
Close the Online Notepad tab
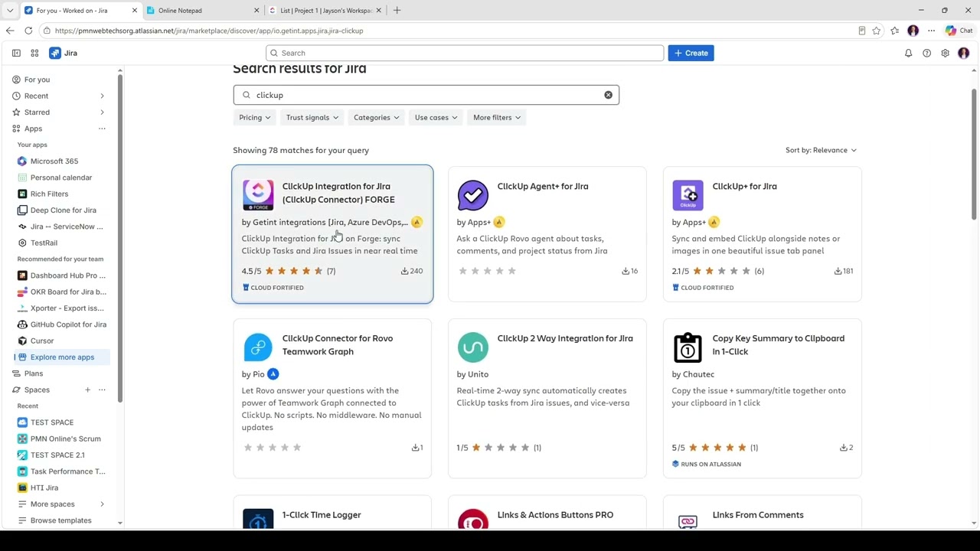pos(256,11)
